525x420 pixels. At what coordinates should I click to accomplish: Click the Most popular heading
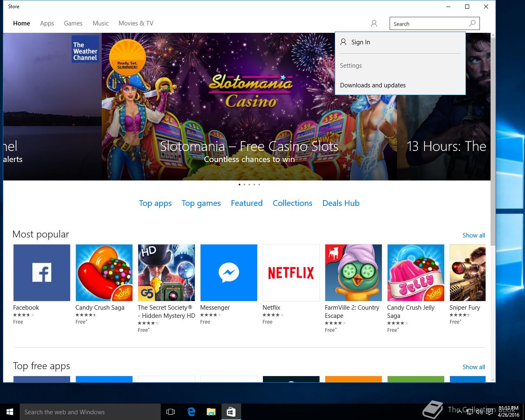click(41, 234)
